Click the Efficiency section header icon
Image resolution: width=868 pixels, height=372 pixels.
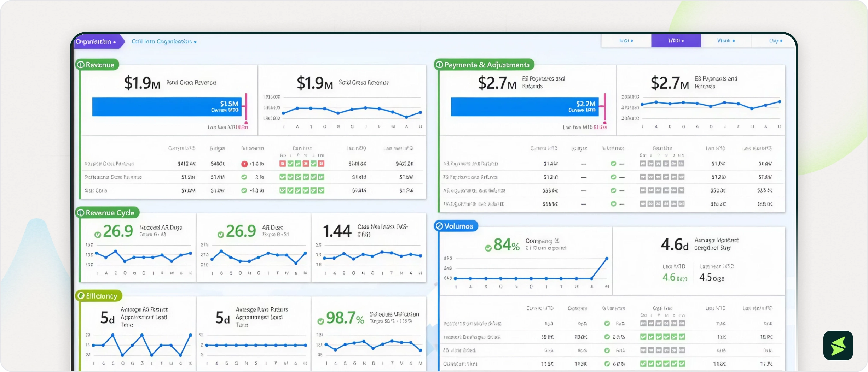click(81, 296)
